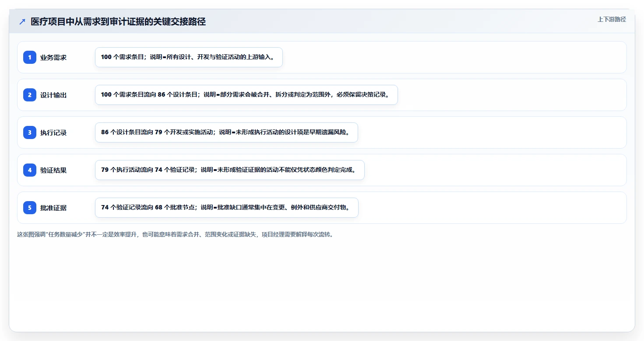The height and width of the screenshot is (341, 644).
Task: Click the arrow icon beside the title
Action: pyautogui.click(x=22, y=21)
